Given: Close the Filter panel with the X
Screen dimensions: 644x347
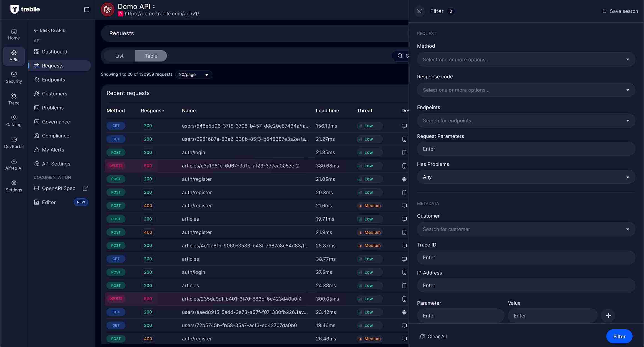Looking at the screenshot, I should click(x=419, y=11).
